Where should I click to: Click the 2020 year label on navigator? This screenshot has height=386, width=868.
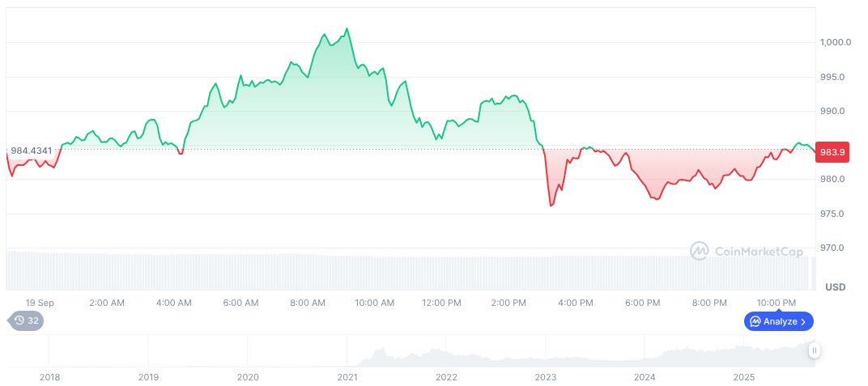click(248, 377)
